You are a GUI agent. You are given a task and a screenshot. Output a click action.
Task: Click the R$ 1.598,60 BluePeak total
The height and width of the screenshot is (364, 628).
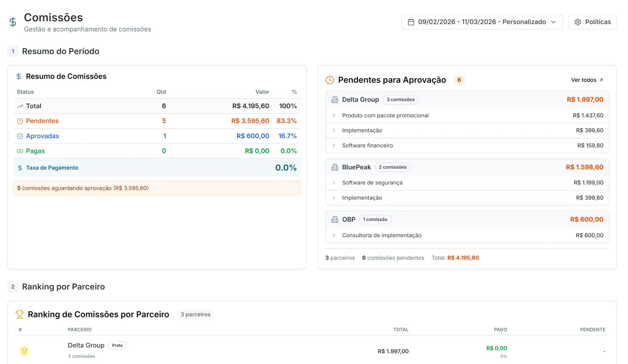tap(585, 167)
